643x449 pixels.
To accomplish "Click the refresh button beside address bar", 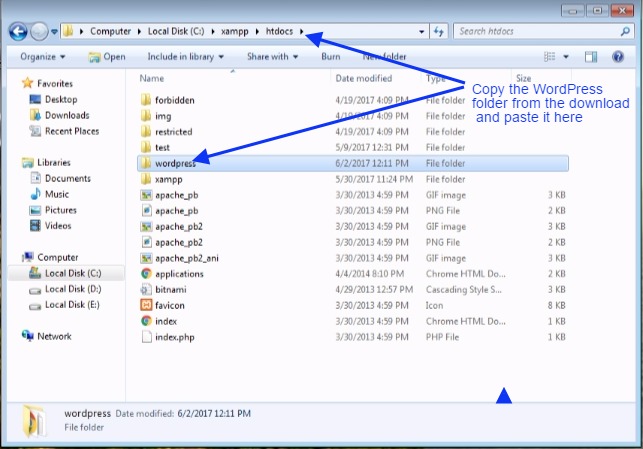I will point(438,31).
